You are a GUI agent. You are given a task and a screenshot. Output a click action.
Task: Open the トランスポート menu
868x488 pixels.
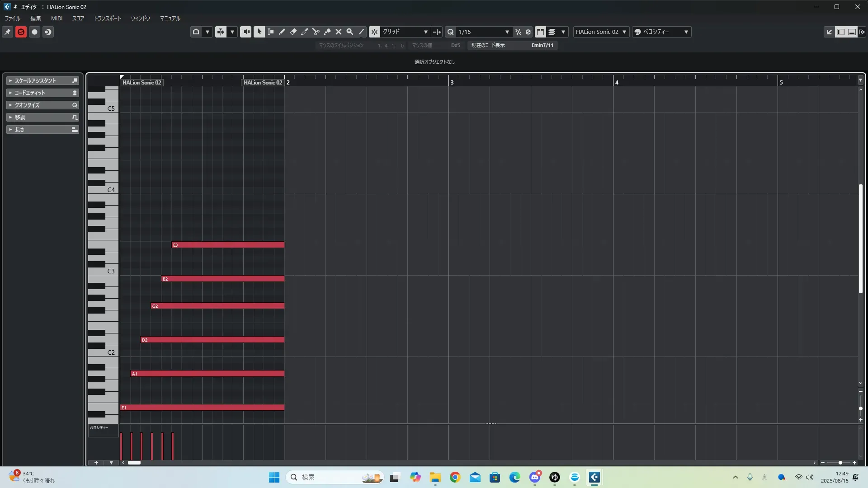pos(107,19)
